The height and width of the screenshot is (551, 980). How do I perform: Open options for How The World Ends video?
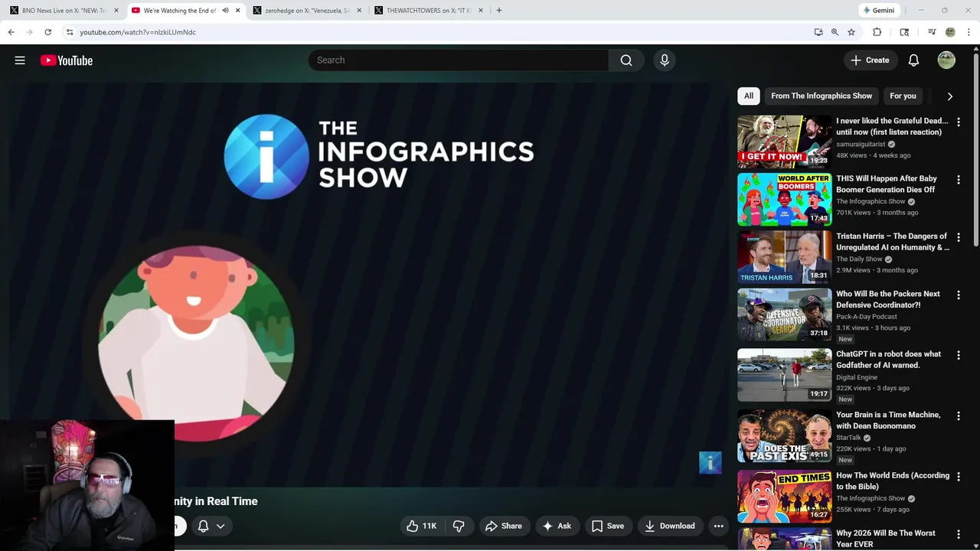point(959,476)
